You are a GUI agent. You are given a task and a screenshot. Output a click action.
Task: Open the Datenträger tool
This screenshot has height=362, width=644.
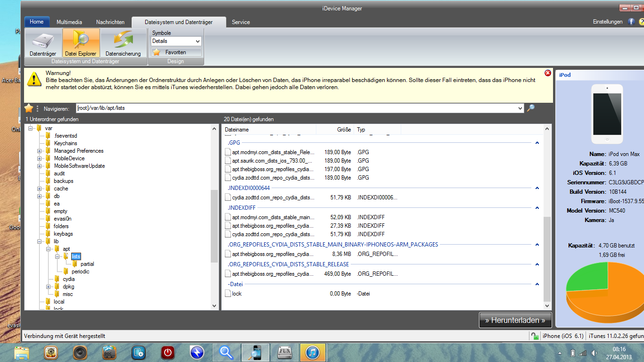pyautogui.click(x=43, y=43)
